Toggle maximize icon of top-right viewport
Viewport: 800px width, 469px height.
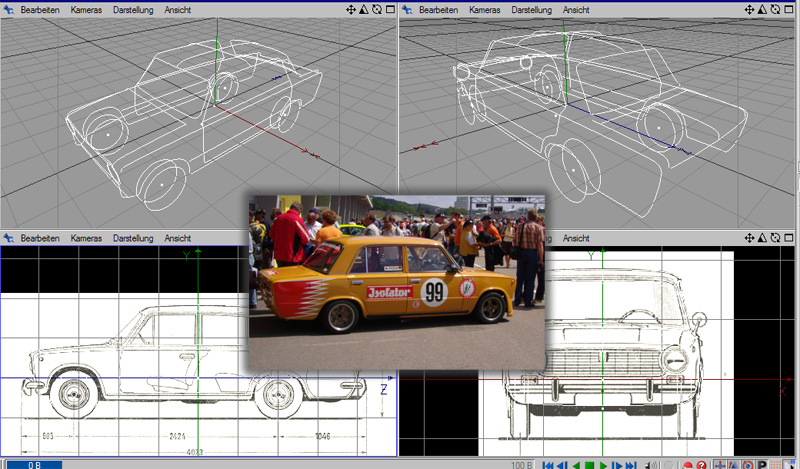pyautogui.click(x=788, y=9)
